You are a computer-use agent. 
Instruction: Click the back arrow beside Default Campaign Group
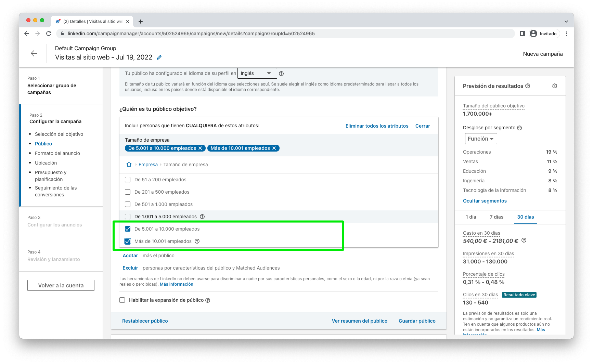click(34, 53)
